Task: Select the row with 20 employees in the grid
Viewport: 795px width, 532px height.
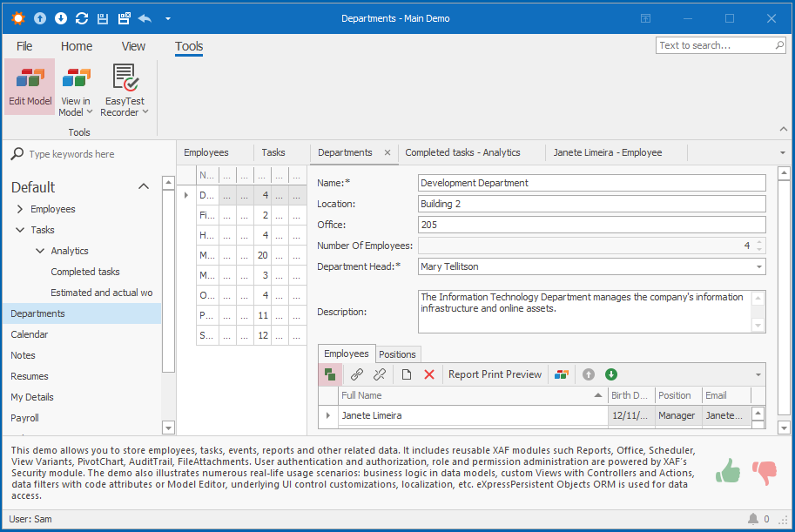Action: [252, 255]
